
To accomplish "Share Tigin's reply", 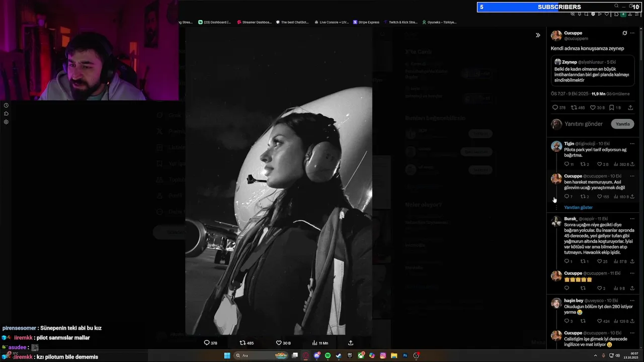I will coord(632,164).
